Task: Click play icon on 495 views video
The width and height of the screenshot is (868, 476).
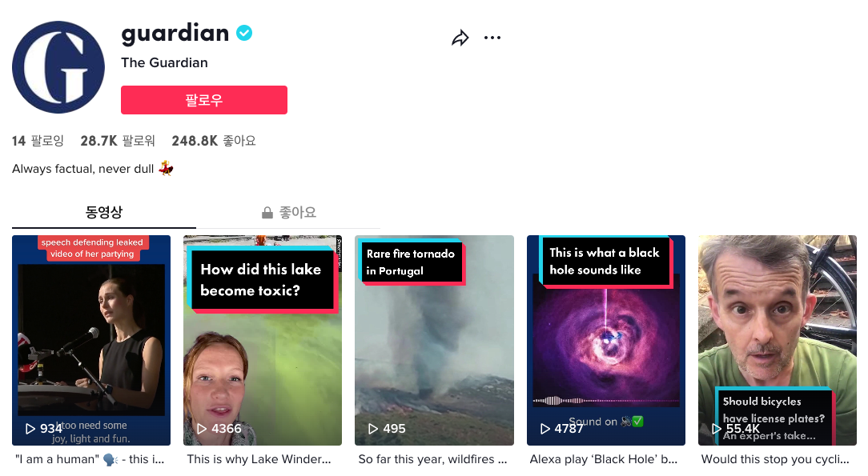Action: 373,429
